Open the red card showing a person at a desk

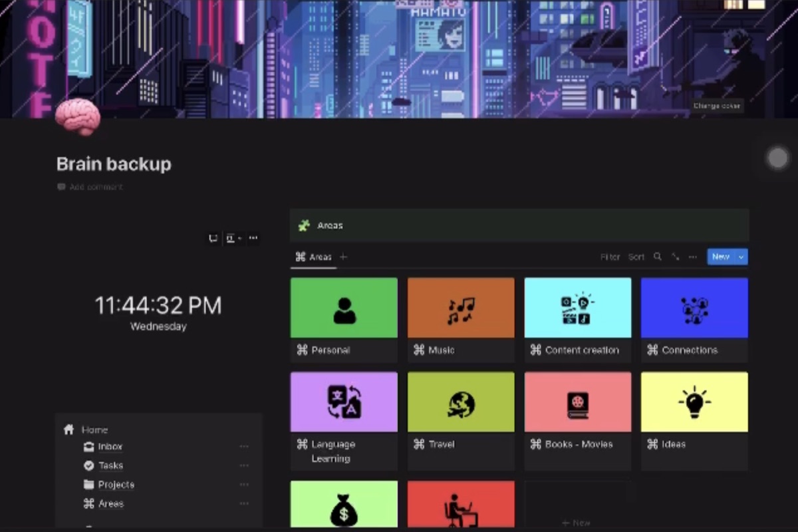pos(461,505)
